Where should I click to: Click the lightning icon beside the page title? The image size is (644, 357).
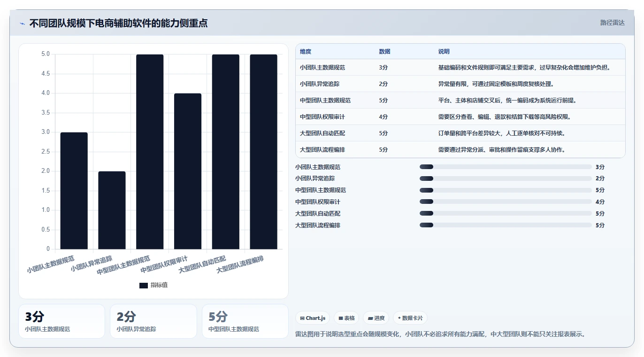click(x=22, y=23)
